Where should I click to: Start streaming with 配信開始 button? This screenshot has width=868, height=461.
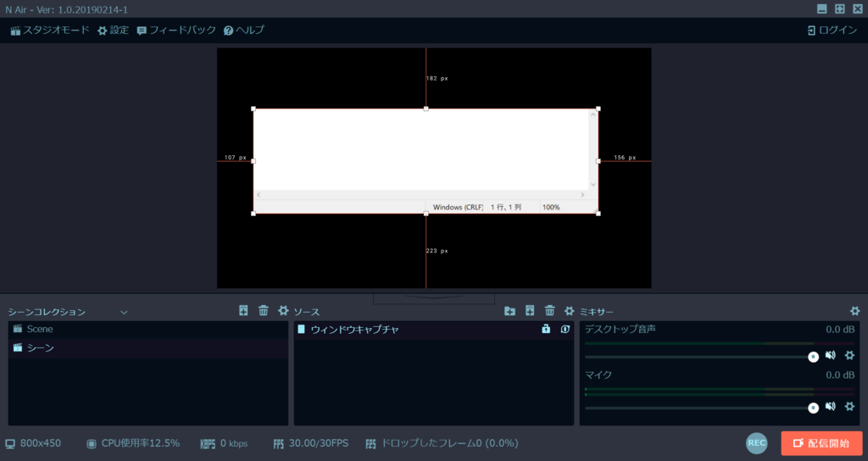pyautogui.click(x=821, y=443)
